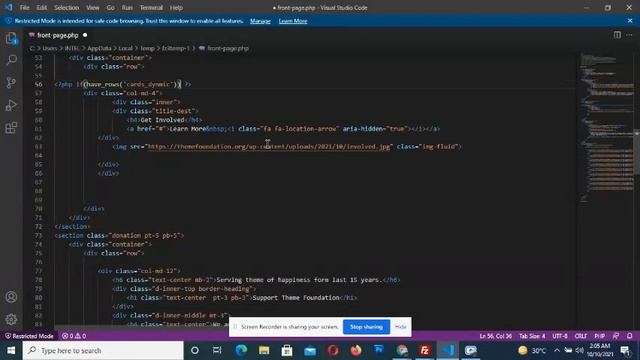This screenshot has width=640, height=360.
Task: Click Stop sharing button
Action: point(366,327)
